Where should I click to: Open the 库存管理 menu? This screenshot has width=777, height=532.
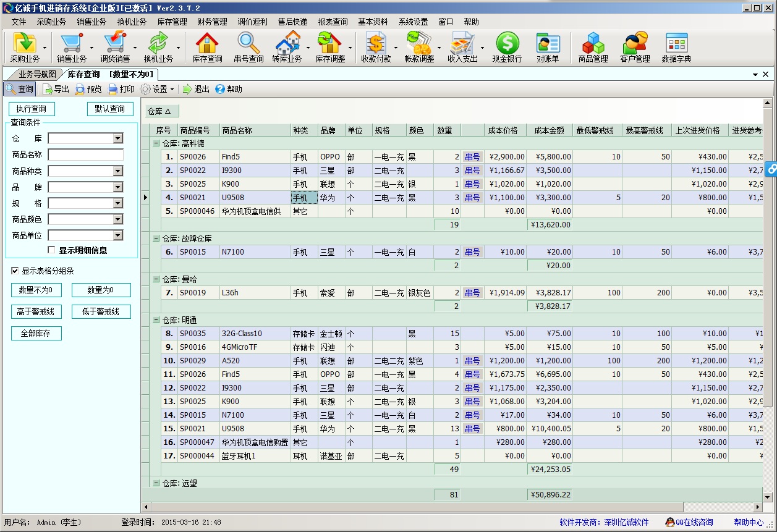[172, 22]
